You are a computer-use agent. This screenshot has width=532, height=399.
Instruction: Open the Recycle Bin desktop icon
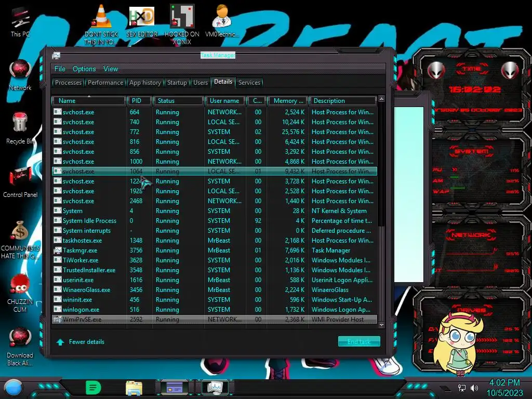point(20,129)
